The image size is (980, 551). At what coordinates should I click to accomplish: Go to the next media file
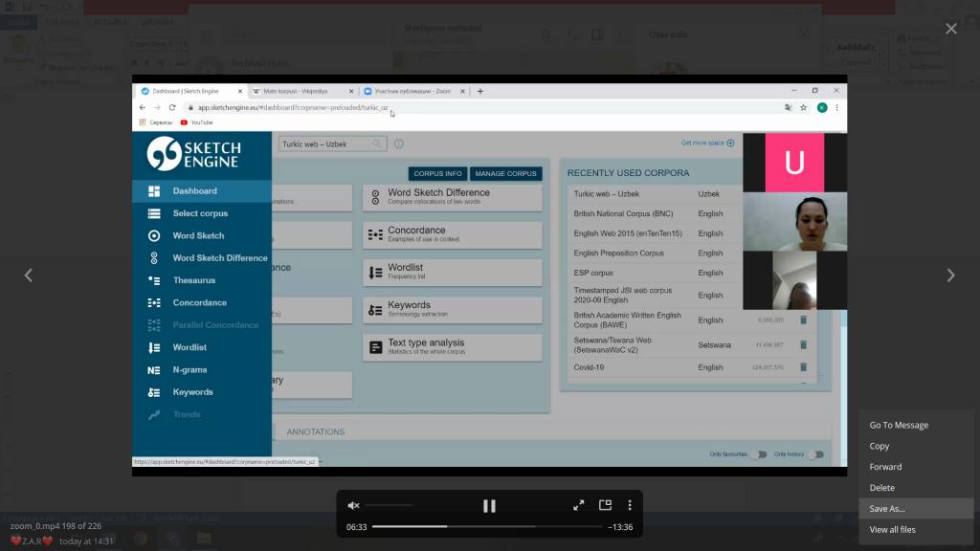click(x=950, y=275)
